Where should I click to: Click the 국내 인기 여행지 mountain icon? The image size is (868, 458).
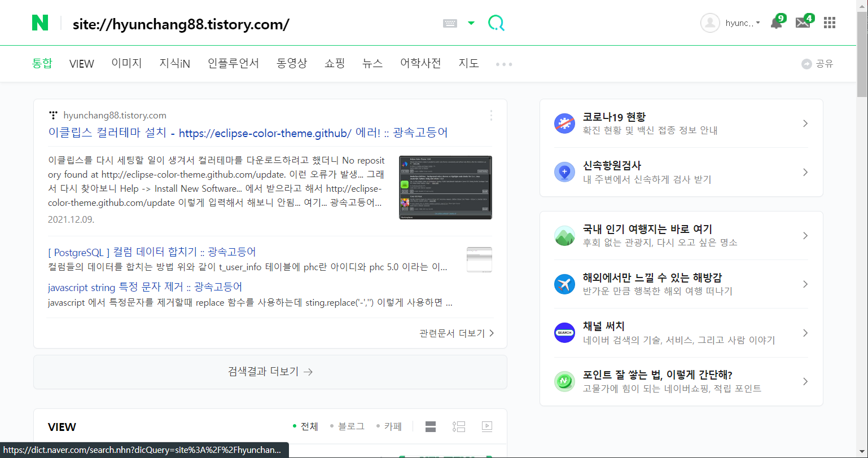pyautogui.click(x=564, y=235)
